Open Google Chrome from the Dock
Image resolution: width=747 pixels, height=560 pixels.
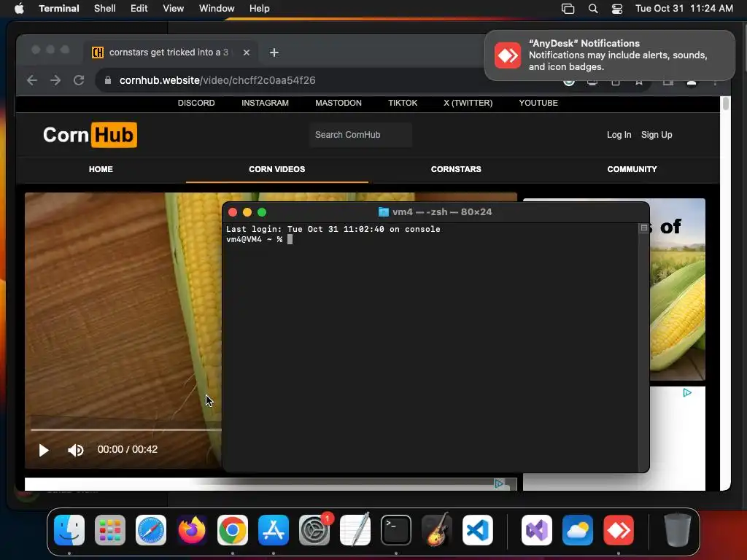point(233,529)
